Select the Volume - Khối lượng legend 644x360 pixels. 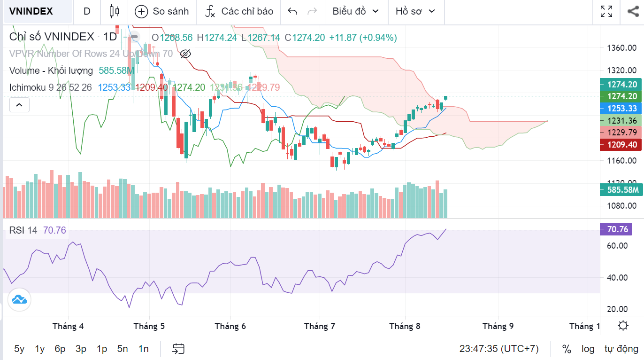(x=52, y=70)
